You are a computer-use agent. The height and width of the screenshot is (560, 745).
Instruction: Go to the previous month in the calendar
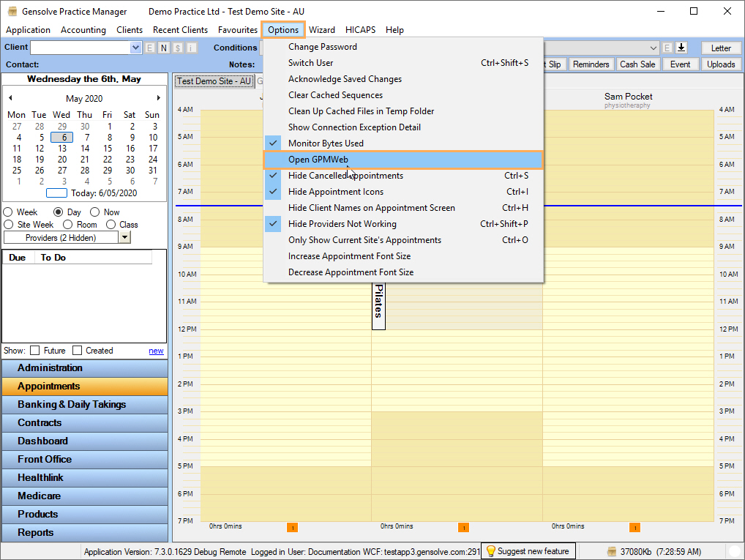10,98
